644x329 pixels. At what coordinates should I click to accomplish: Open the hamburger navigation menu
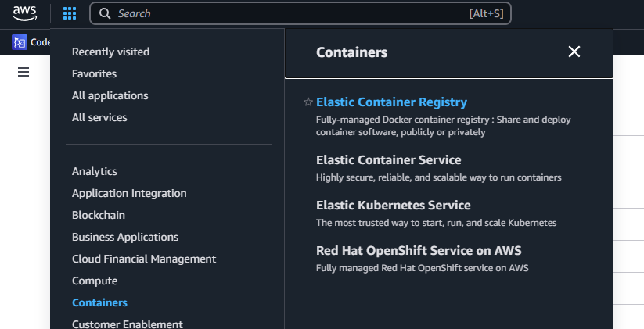(x=23, y=72)
